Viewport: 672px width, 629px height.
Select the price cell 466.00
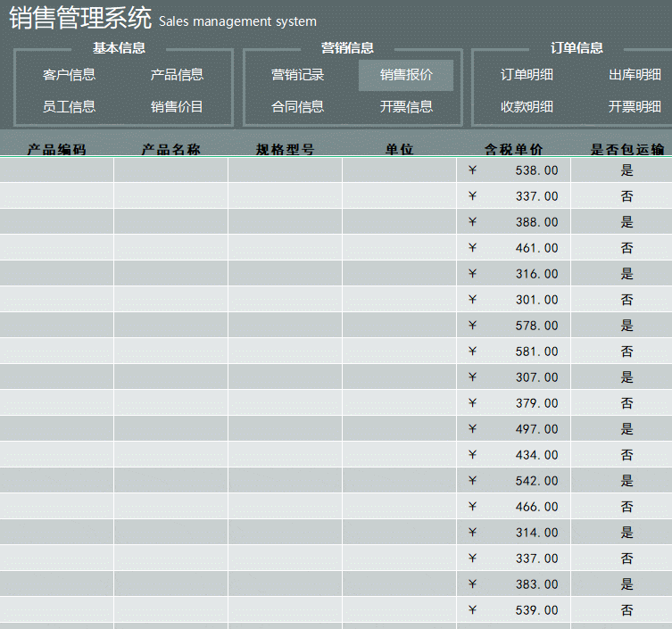click(x=513, y=507)
